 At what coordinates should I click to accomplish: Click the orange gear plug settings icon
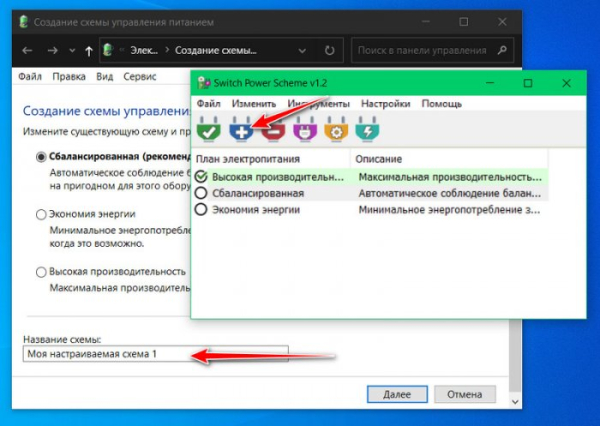pos(334,130)
